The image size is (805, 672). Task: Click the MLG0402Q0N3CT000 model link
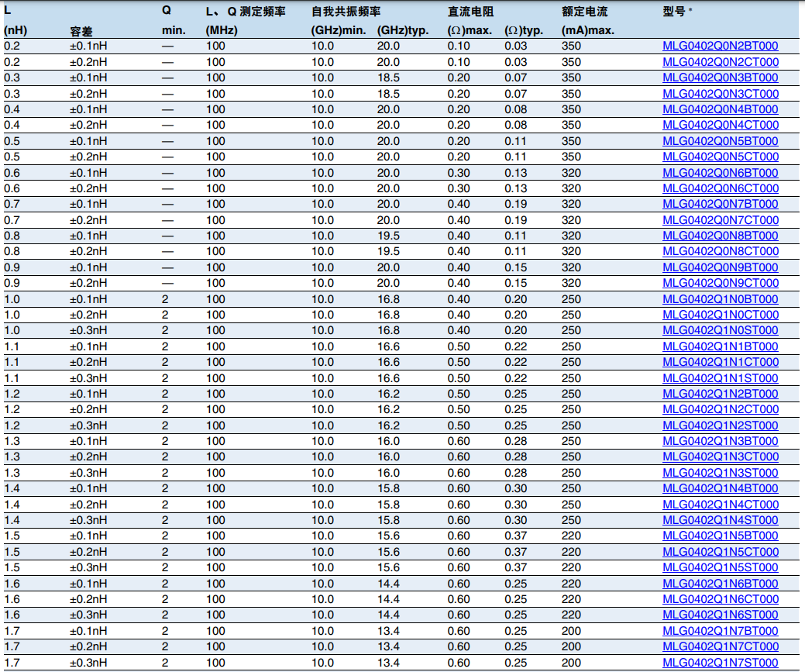point(720,94)
